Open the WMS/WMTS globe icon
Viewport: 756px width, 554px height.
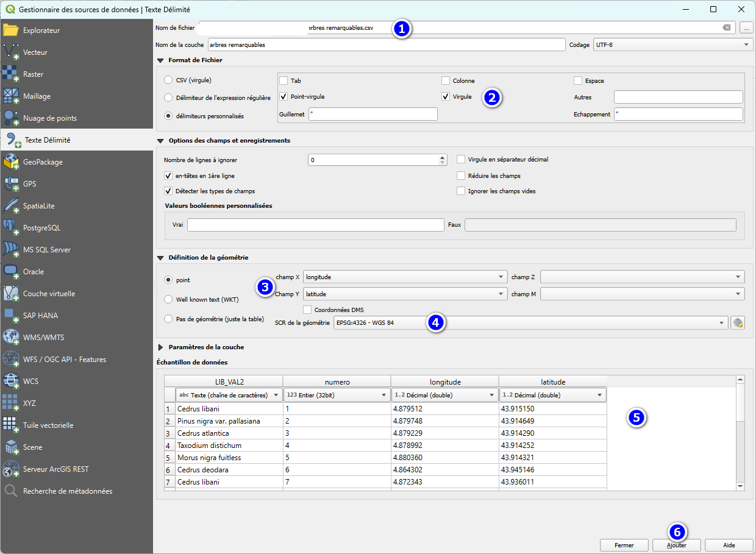(12, 338)
